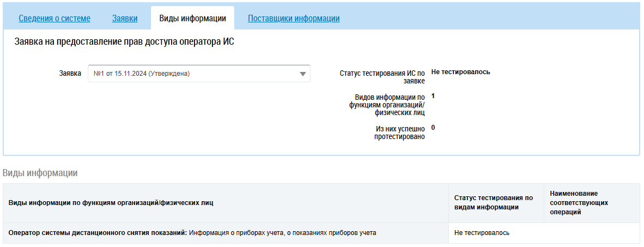The image size is (644, 247).
Task: Click the Не тестировалось cell in table row
Action: click(482, 233)
